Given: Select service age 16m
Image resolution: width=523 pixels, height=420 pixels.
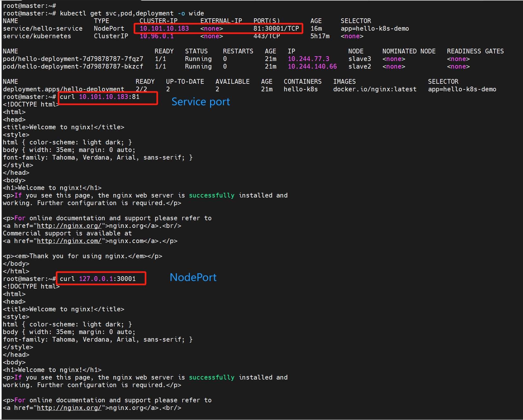Looking at the screenshot, I should click(316, 28).
